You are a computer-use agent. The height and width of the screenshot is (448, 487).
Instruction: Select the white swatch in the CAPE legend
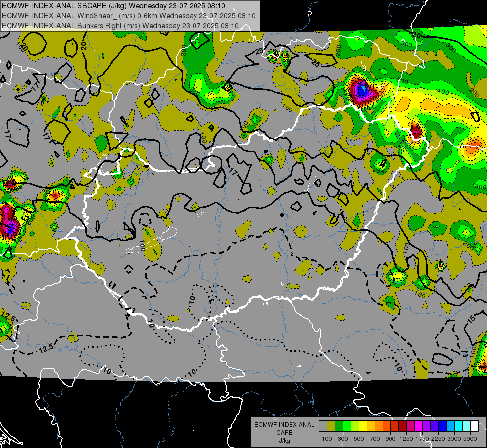[475, 426]
